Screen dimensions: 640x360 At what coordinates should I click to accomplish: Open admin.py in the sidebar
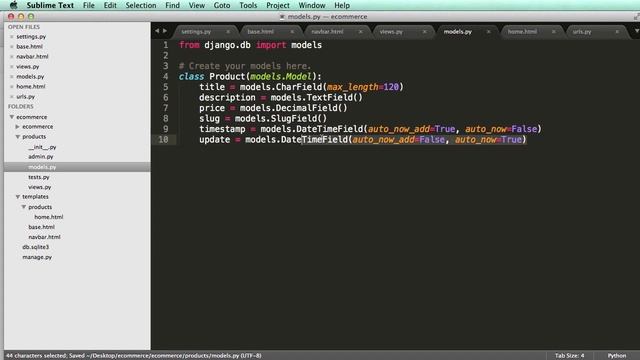[41, 157]
